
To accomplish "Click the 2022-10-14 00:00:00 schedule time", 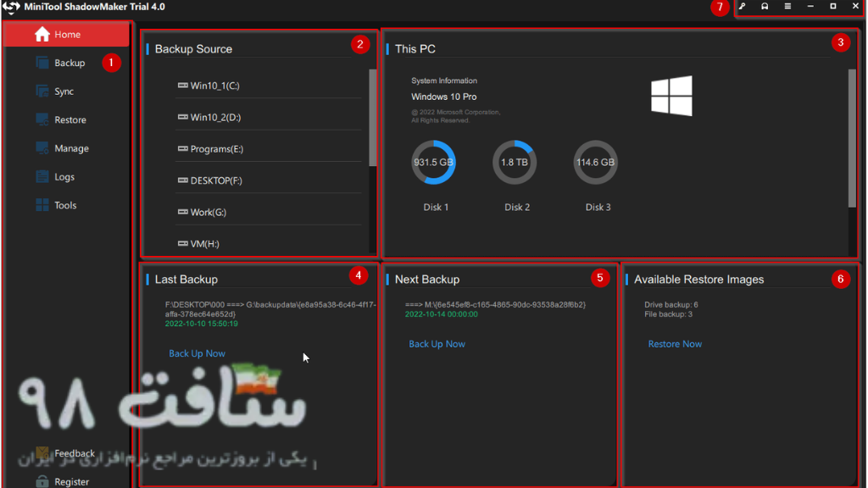I will point(441,314).
